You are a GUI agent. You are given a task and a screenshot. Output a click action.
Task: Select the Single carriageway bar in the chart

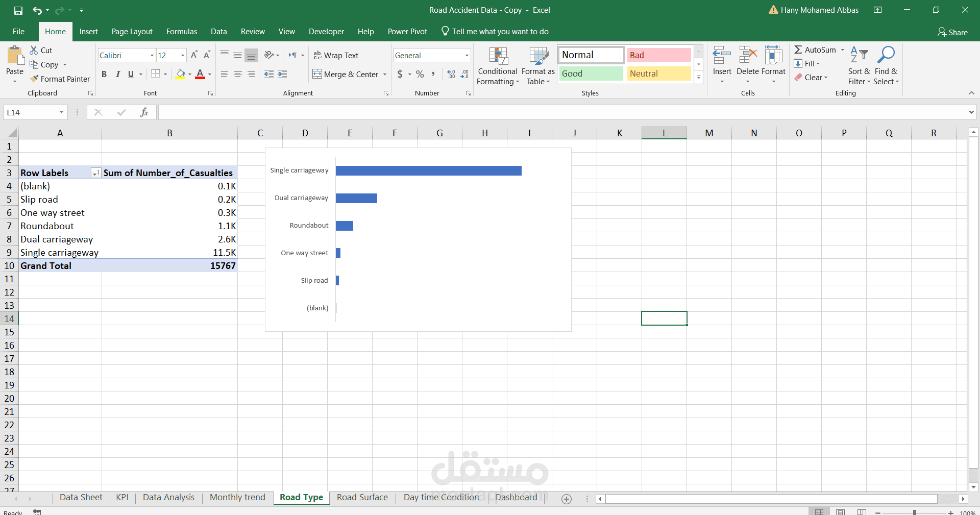pyautogui.click(x=429, y=171)
